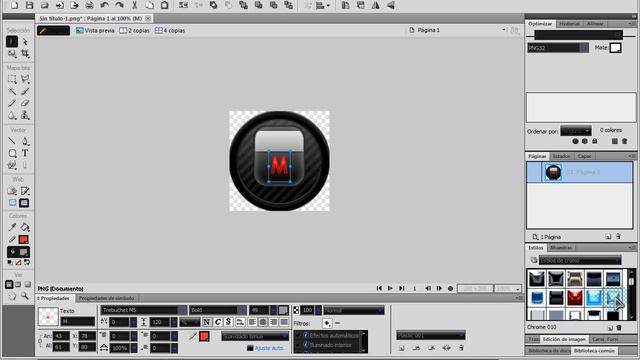The width and height of the screenshot is (640, 360).
Task: Pick the Hand pan tool
Action: (12, 296)
